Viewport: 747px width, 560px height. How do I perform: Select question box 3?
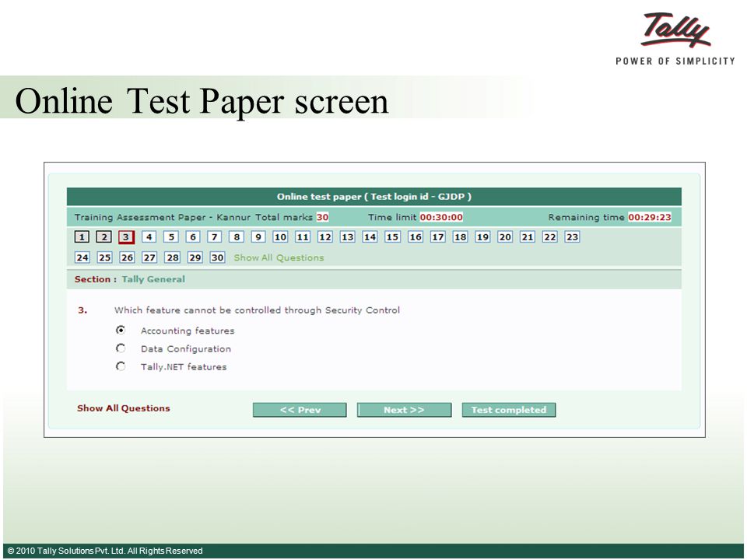pos(126,237)
